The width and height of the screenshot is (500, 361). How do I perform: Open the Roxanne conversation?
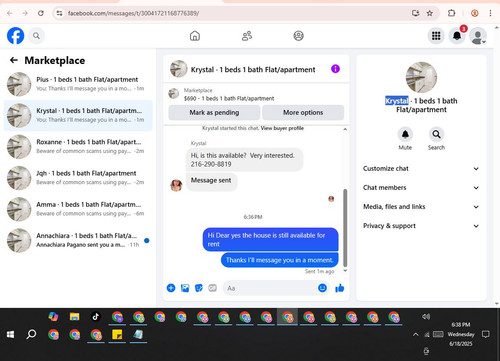point(78,146)
